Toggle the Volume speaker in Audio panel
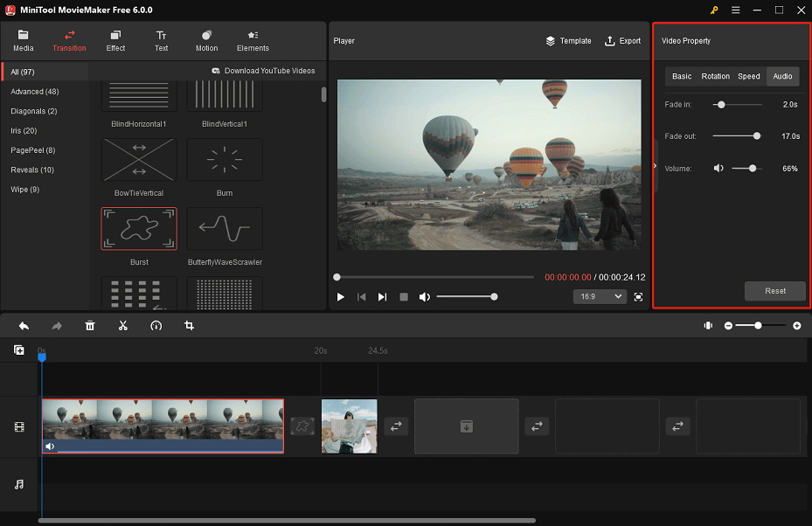 719,168
